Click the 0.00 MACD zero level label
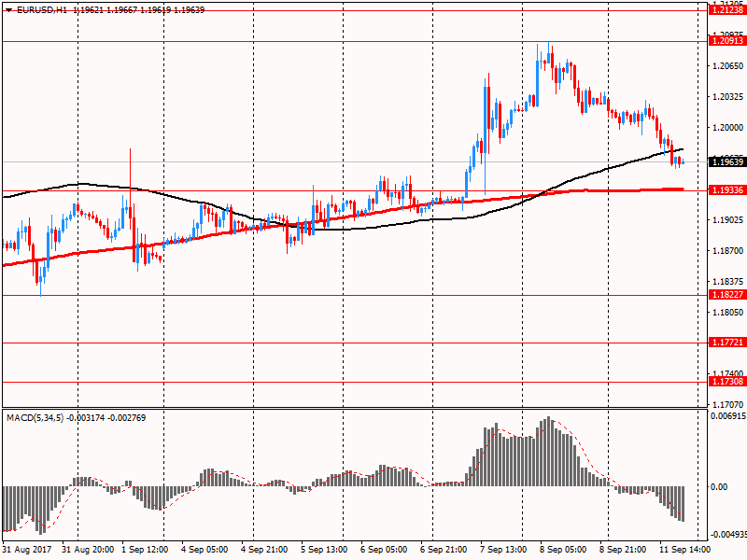The width and height of the screenshot is (747, 560). pyautogui.click(x=719, y=486)
